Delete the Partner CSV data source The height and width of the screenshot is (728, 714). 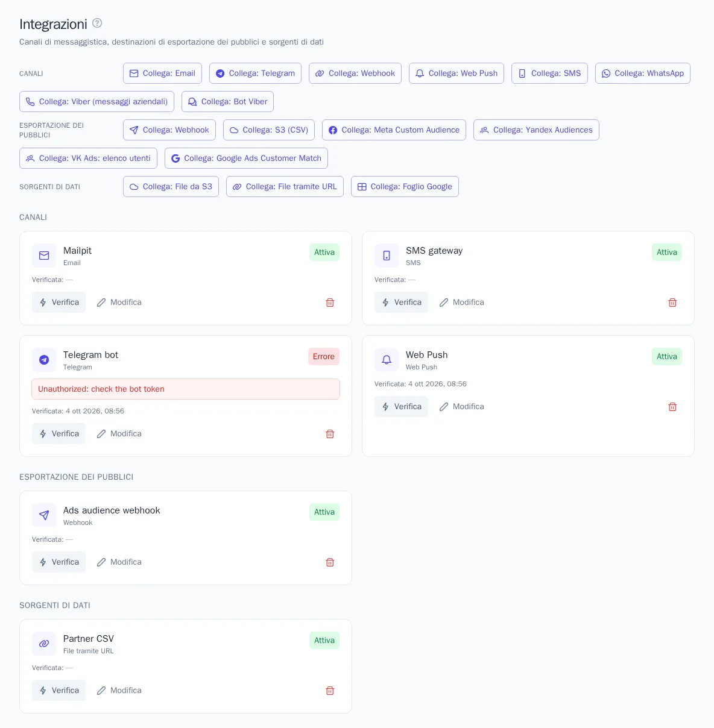(330, 691)
